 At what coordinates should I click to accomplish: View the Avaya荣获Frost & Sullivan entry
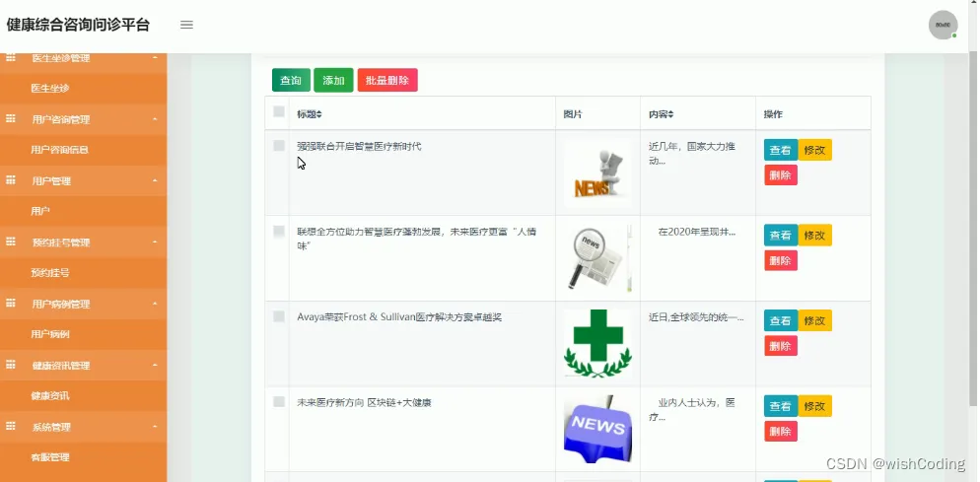pos(781,320)
